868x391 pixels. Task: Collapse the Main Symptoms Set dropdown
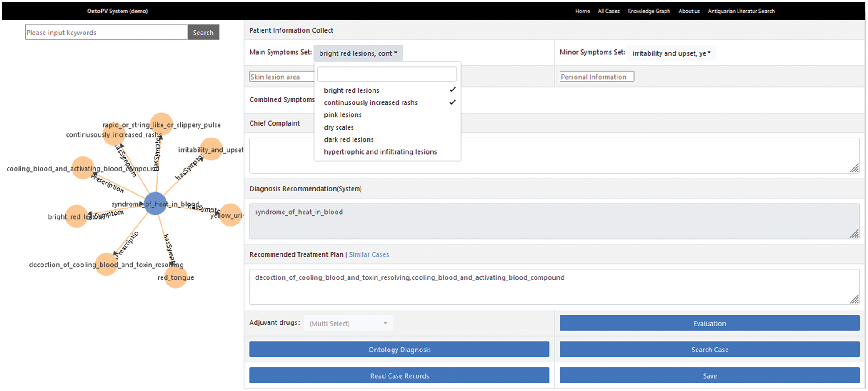[x=358, y=53]
